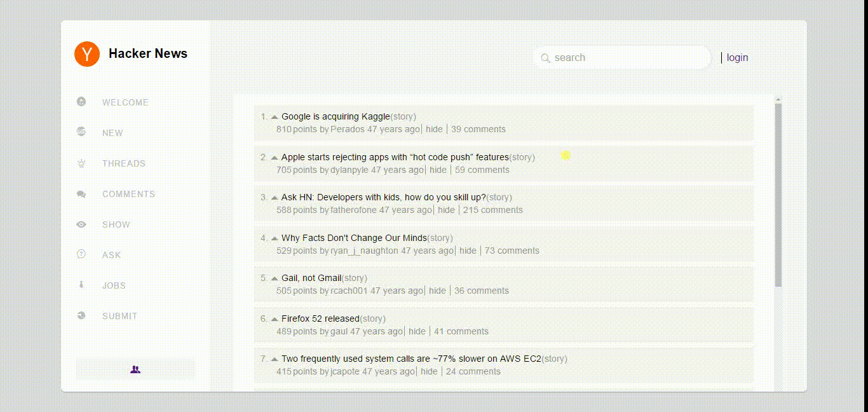Open user Perados profile

click(x=348, y=129)
